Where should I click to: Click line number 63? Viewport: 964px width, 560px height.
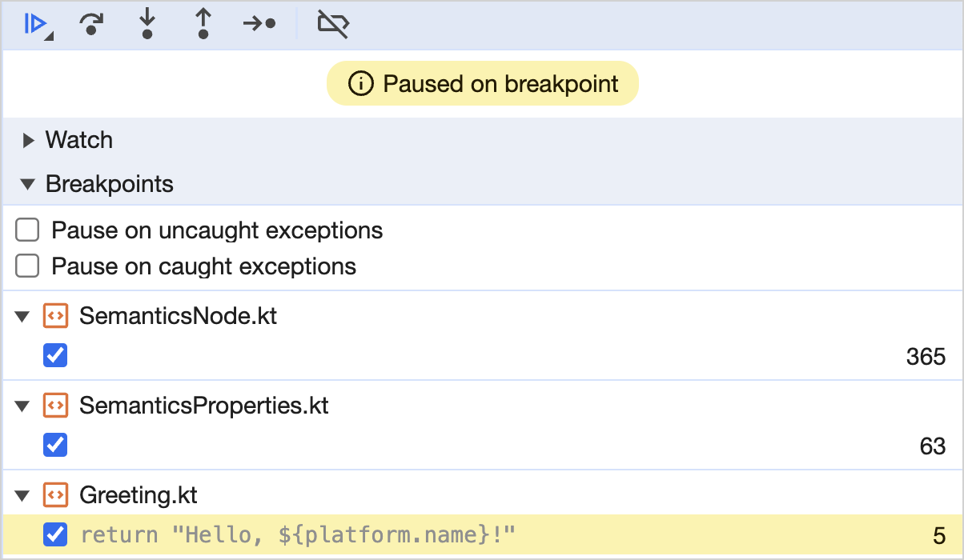(x=933, y=446)
